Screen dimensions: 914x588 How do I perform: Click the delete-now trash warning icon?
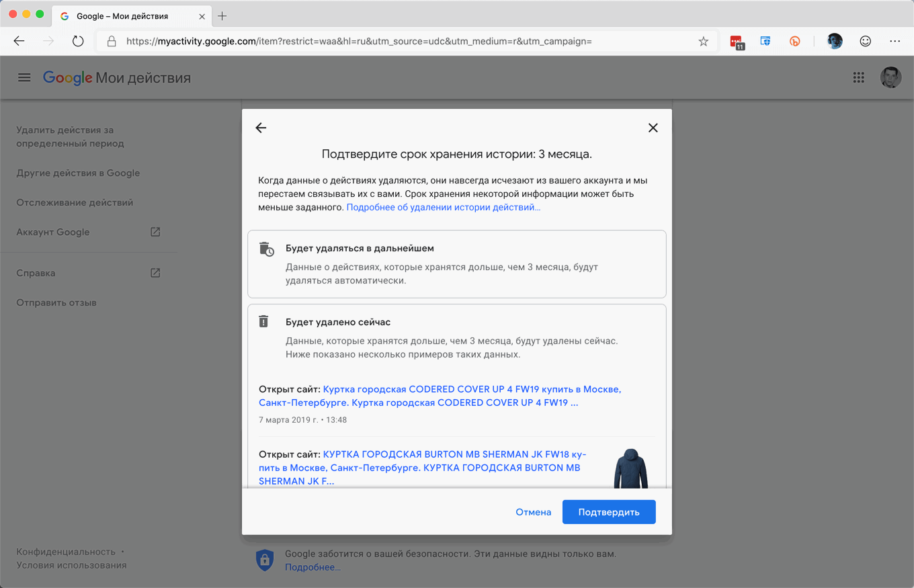click(x=263, y=321)
